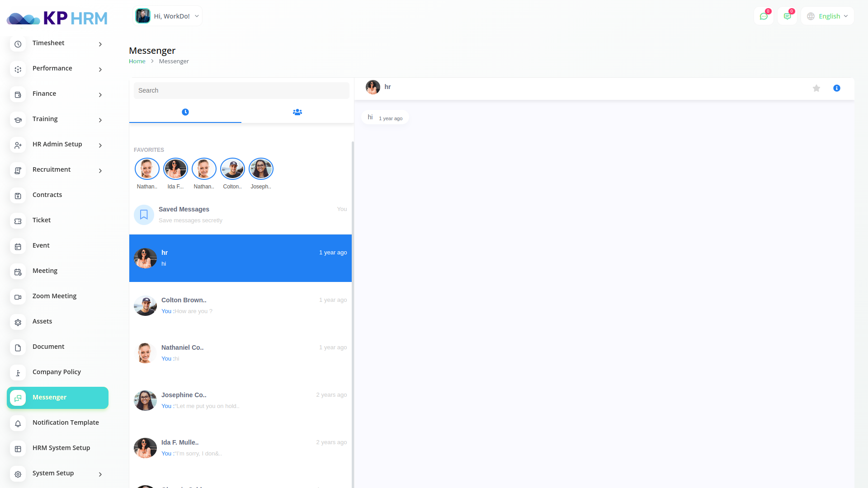
Task: Select first Nathan.. favorite avatar
Action: (x=147, y=169)
